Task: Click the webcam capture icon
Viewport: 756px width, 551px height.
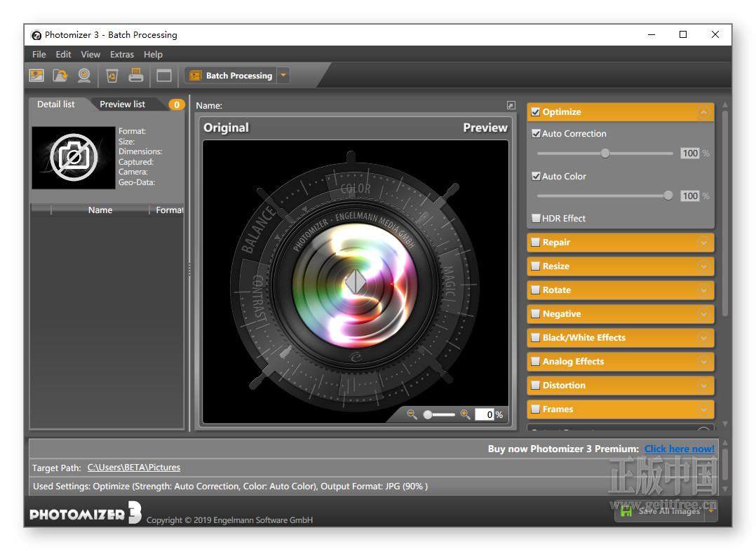Action: [84, 75]
